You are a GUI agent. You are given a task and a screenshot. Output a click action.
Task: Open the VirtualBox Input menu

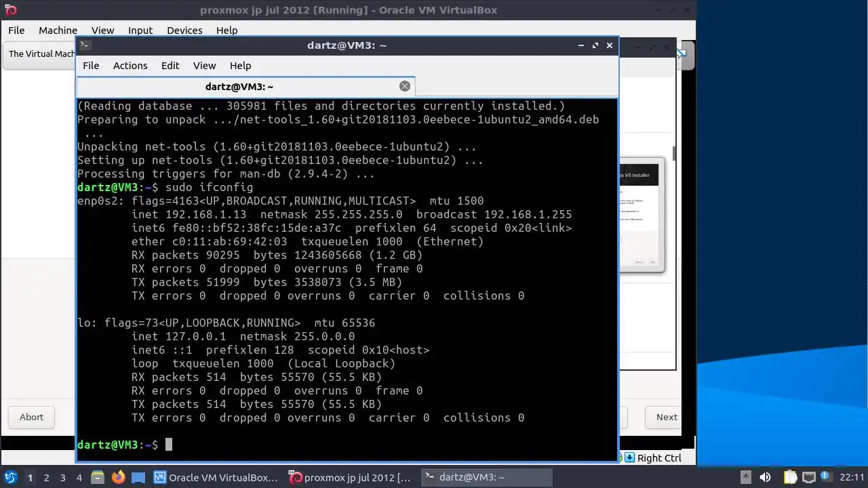(x=140, y=30)
